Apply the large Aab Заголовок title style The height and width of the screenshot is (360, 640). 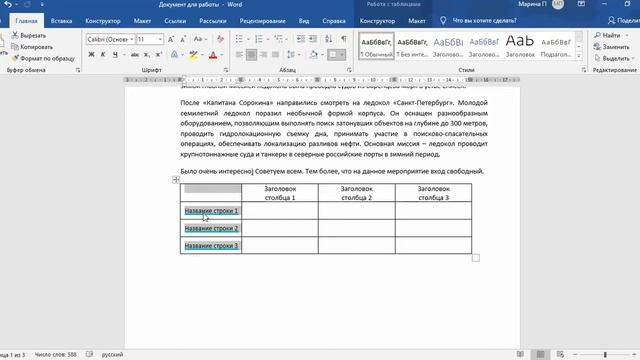click(520, 46)
